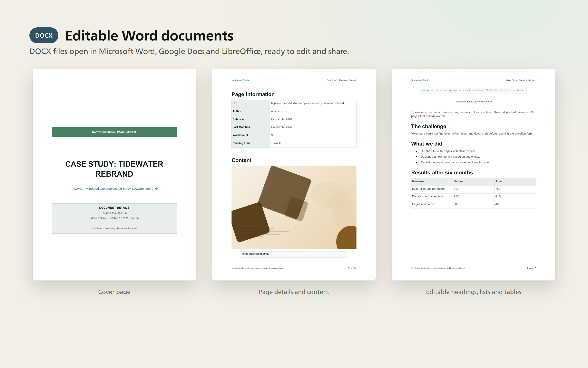Image resolution: width=588 pixels, height=368 pixels.
Task: Click the '780' After value
Action: click(x=498, y=189)
